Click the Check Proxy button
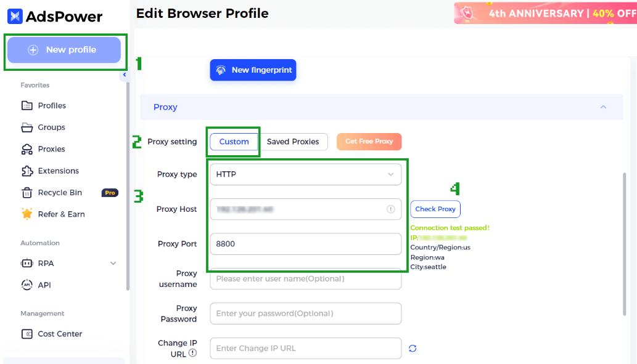 click(435, 209)
